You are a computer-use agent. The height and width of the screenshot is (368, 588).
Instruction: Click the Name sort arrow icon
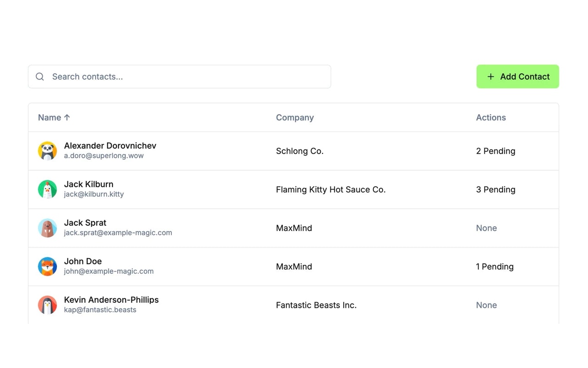[67, 117]
